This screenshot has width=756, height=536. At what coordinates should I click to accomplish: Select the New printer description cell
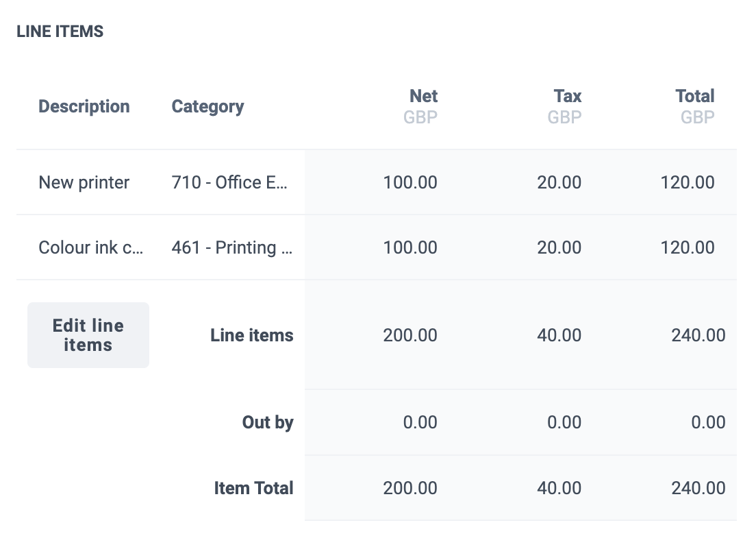[84, 182]
